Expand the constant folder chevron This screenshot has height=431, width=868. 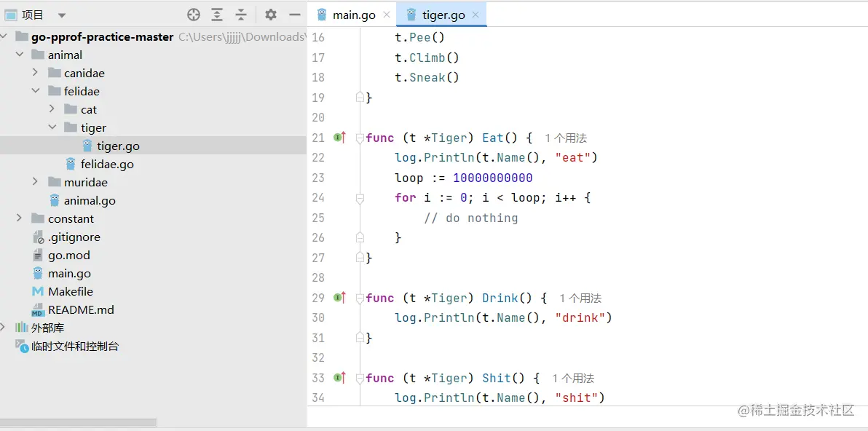[20, 218]
